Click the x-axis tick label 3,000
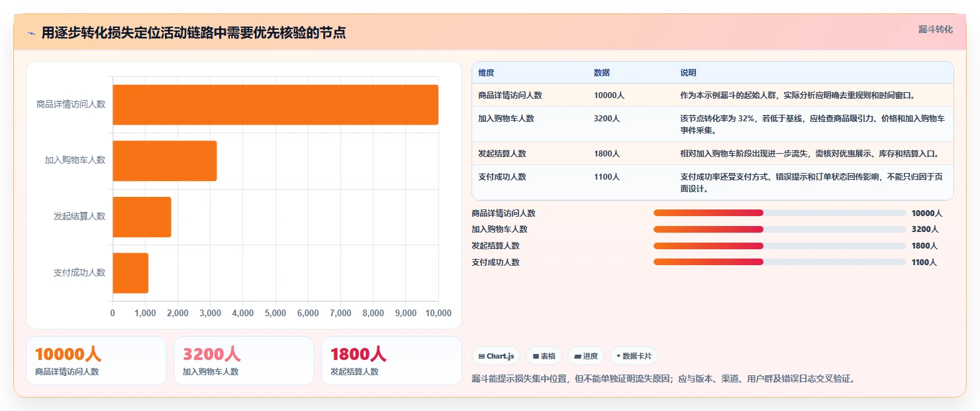 click(x=211, y=313)
